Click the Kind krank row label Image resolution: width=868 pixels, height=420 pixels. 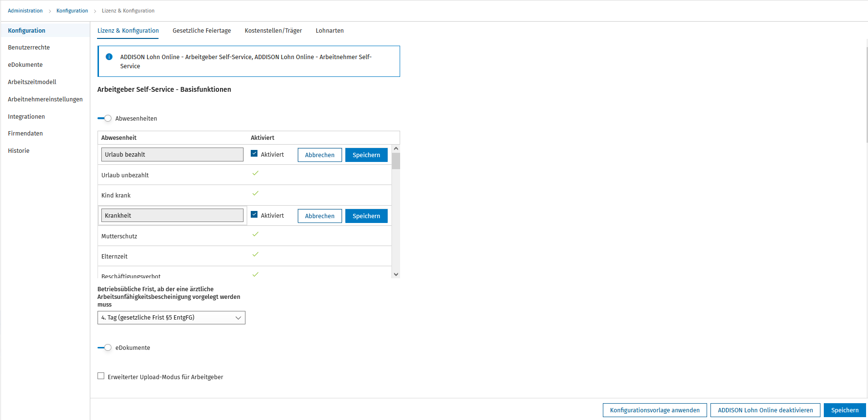(x=116, y=196)
